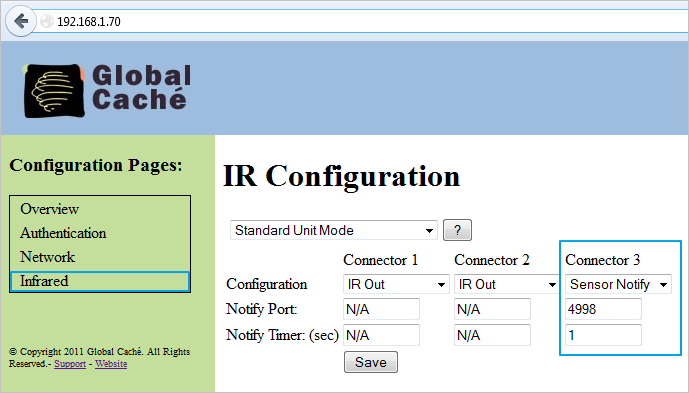
Task: Click the Connector 2 column label
Action: [492, 260]
